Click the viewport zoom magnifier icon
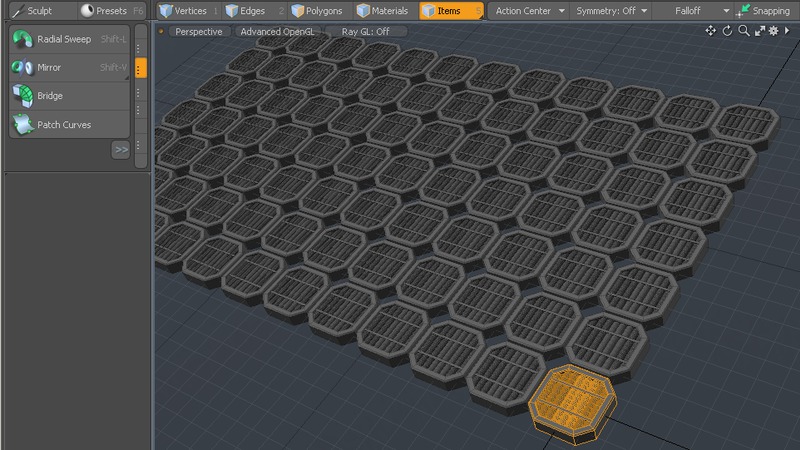Image resolution: width=800 pixels, height=450 pixels. coord(743,31)
